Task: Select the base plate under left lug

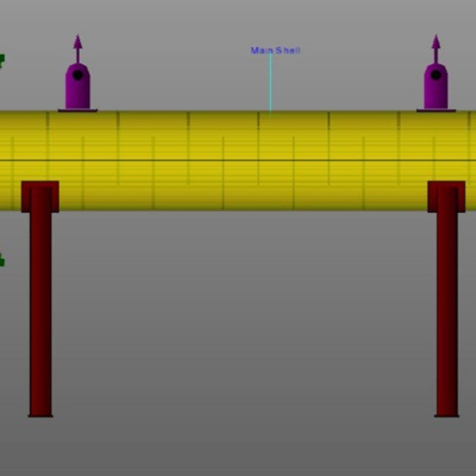Action: 77,110
